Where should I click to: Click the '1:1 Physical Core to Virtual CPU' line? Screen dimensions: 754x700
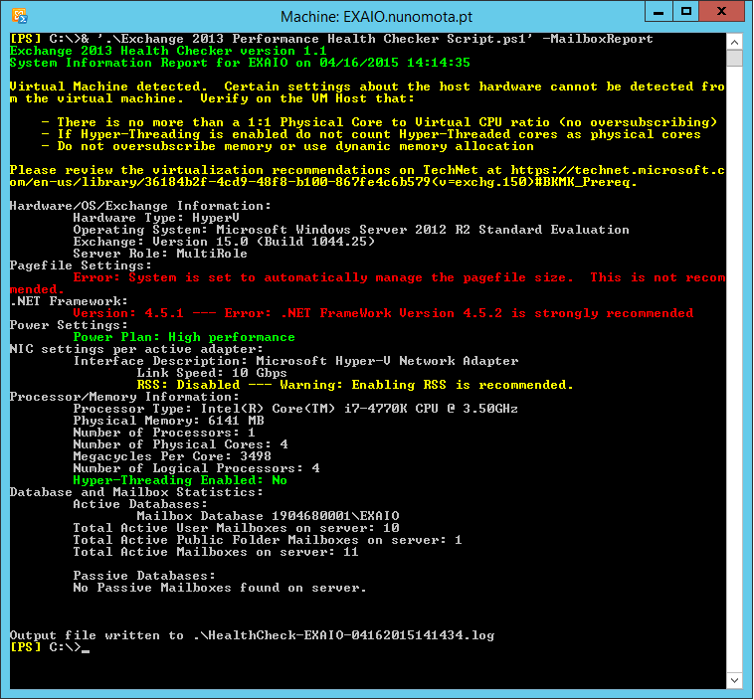(379, 122)
